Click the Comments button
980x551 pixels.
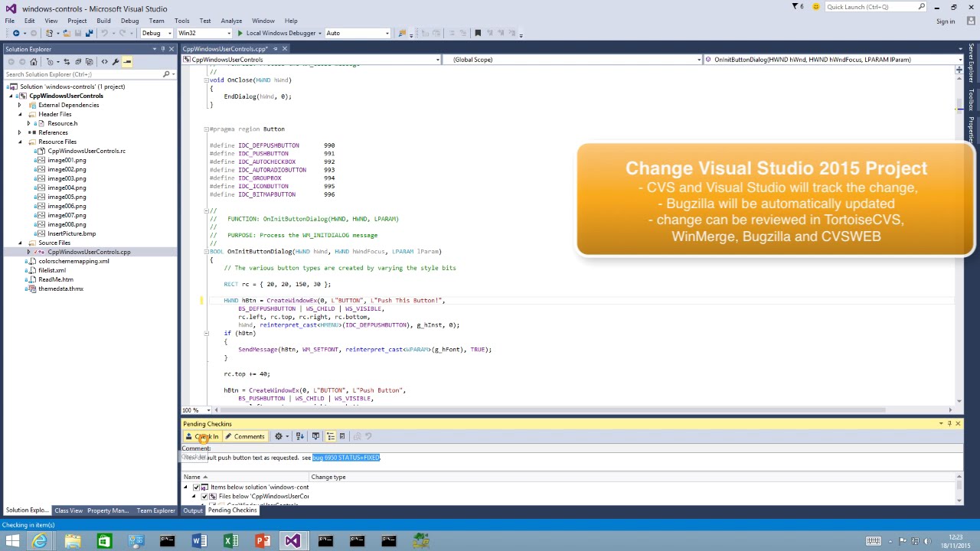tap(244, 436)
